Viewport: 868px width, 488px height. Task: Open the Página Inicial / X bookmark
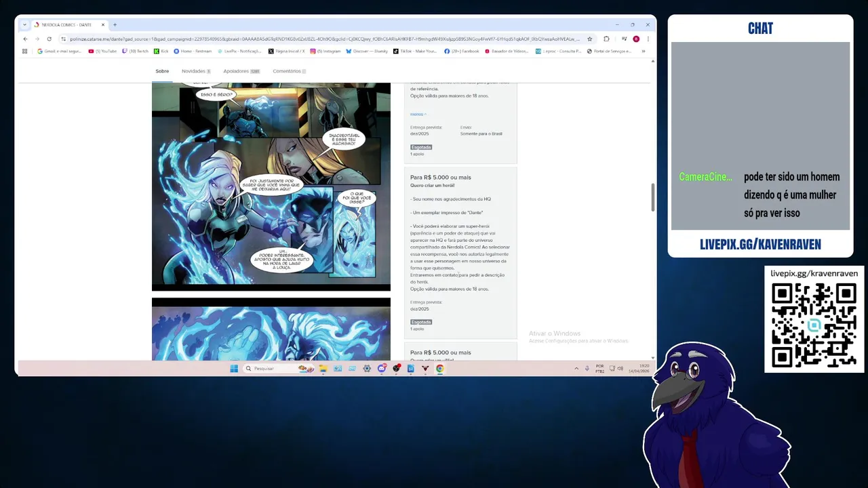pyautogui.click(x=286, y=51)
